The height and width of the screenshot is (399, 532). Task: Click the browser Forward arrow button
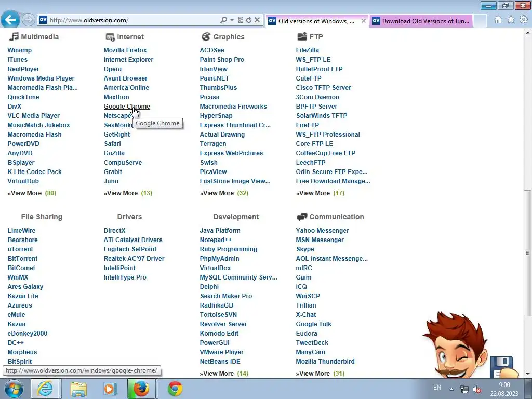pyautogui.click(x=29, y=20)
